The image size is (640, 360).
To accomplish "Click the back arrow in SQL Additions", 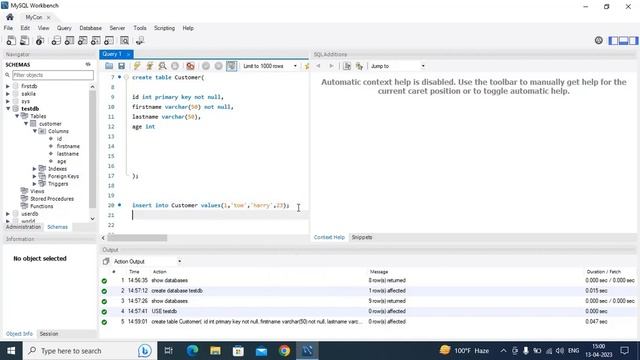I will 318,66.
